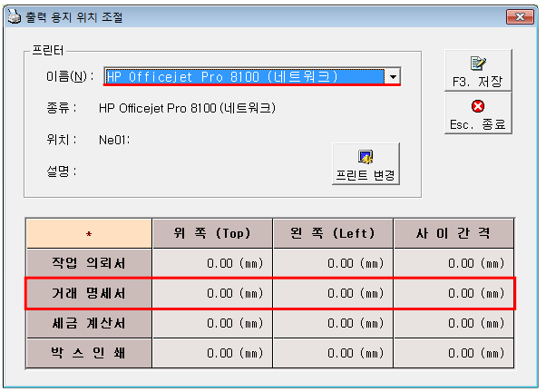Select the Left value for 박스인쇄
546x392 pixels.
333,353
